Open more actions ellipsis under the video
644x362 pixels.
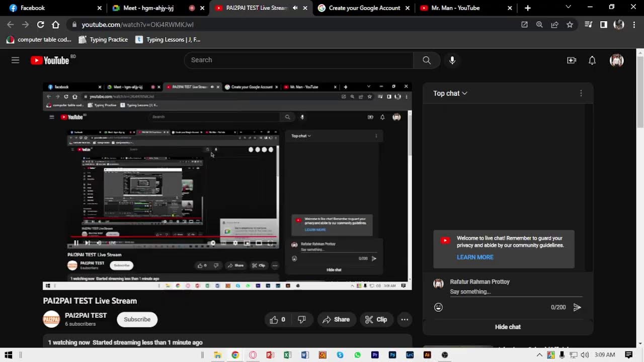point(405,320)
